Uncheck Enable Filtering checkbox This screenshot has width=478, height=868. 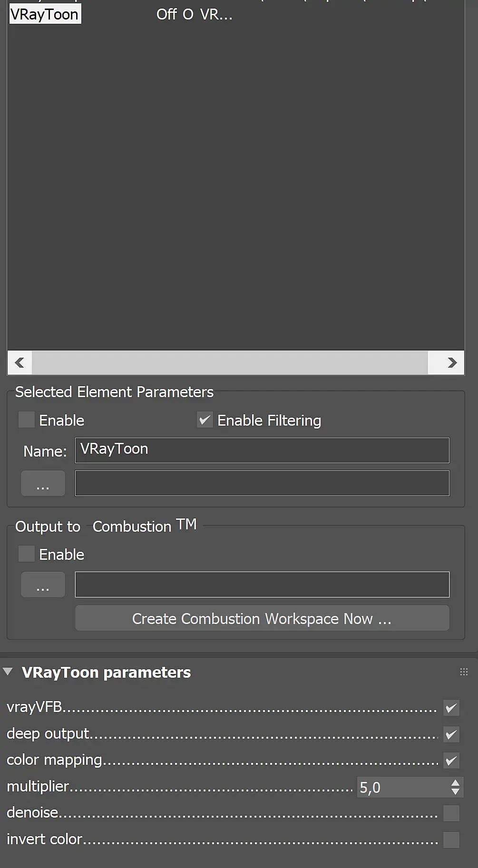pyautogui.click(x=205, y=420)
